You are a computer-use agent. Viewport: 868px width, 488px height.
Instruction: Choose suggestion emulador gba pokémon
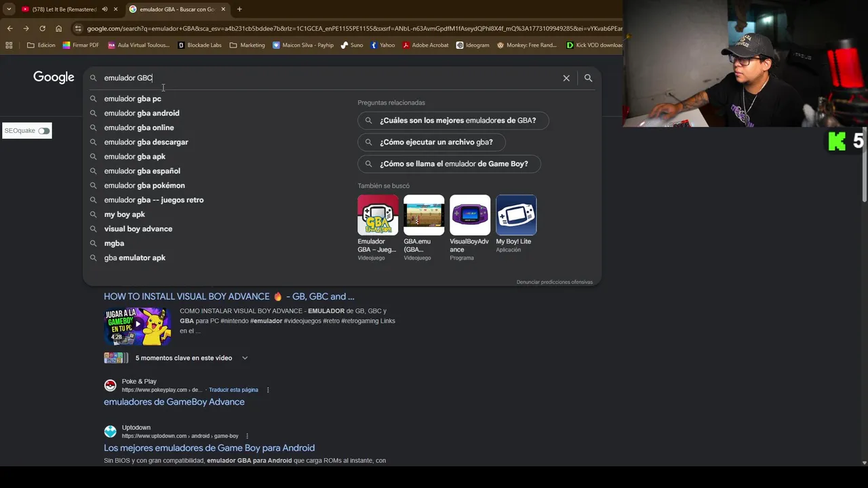144,186
